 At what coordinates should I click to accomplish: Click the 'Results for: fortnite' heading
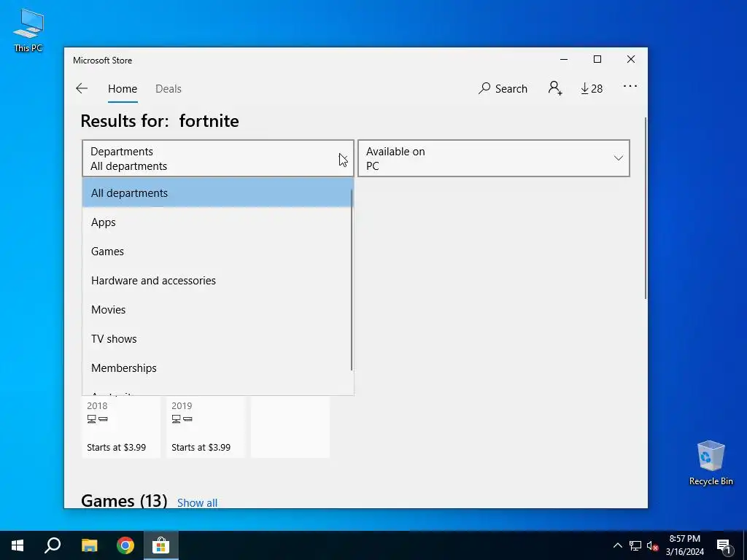(x=160, y=121)
